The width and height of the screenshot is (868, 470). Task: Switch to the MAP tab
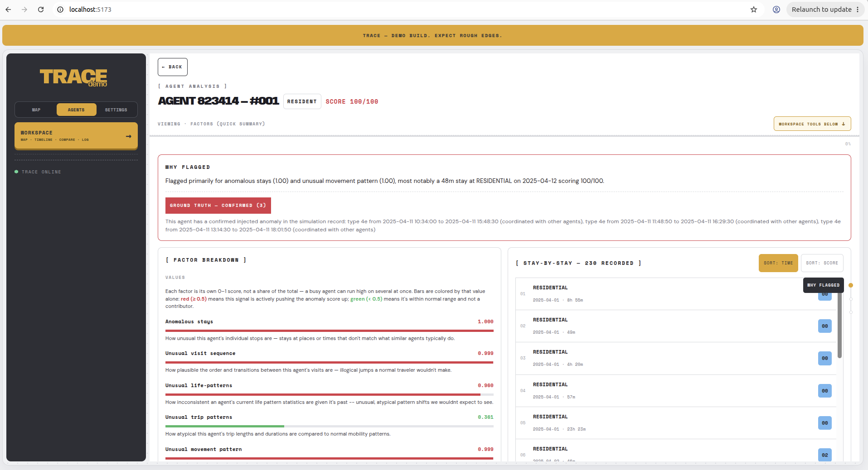(x=36, y=110)
